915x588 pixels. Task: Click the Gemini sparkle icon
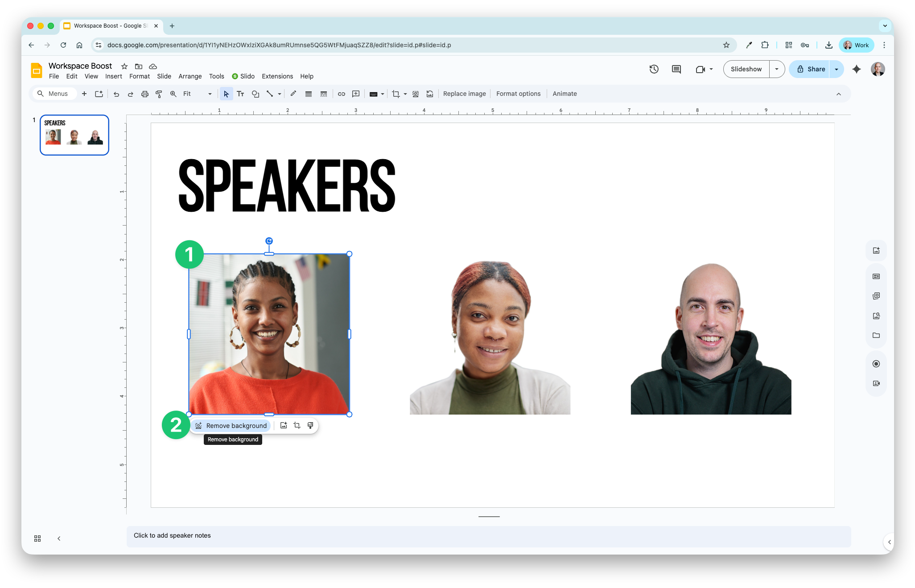coord(856,69)
